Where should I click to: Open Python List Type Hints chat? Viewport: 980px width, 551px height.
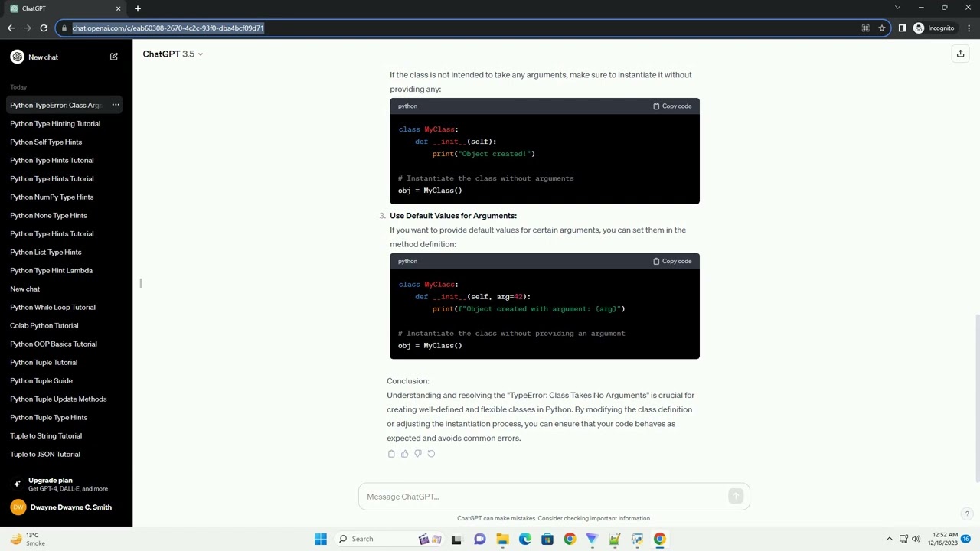pos(46,252)
